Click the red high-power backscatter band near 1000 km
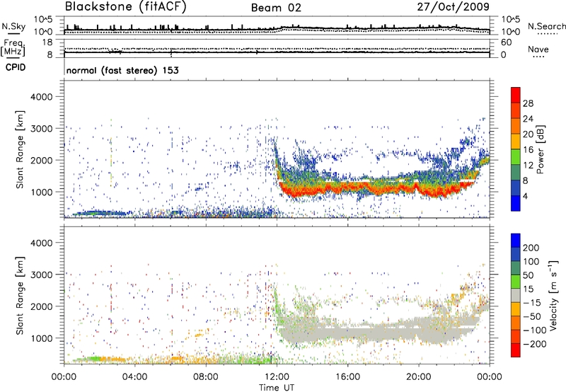566x392 pixels. [376, 188]
